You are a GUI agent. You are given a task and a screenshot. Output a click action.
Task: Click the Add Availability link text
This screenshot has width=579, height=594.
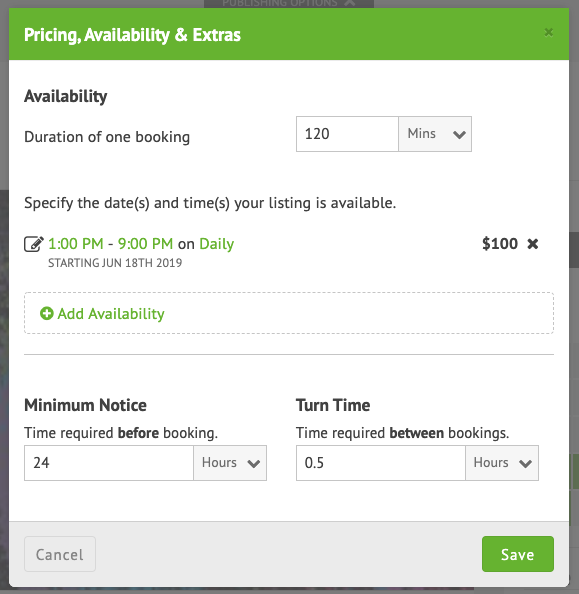pyautogui.click(x=111, y=314)
